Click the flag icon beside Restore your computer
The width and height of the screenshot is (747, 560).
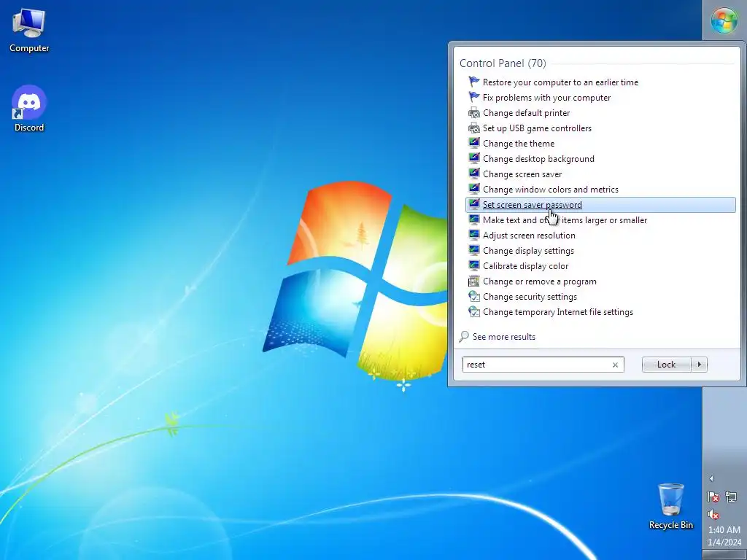tap(474, 82)
